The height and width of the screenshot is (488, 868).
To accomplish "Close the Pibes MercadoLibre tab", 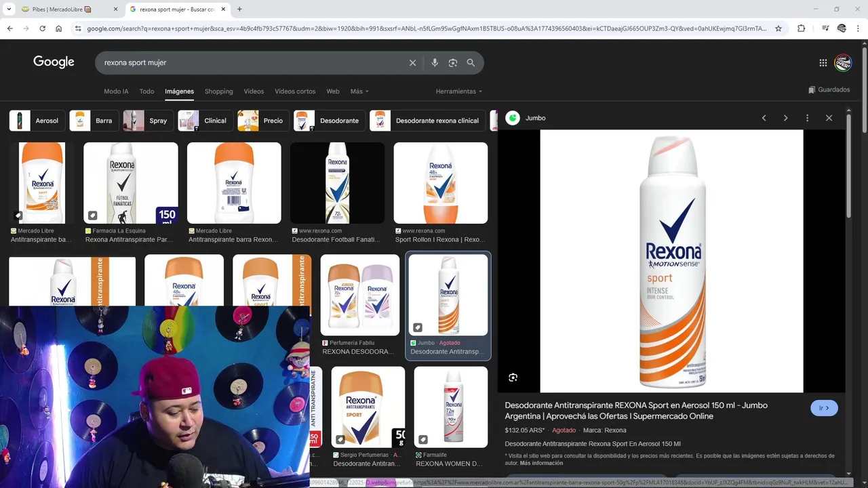I will coord(115,9).
